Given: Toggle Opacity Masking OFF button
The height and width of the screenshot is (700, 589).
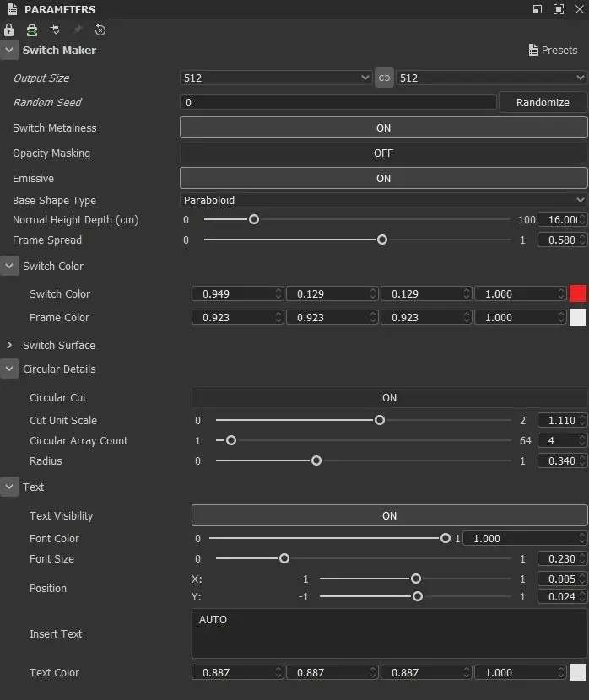Looking at the screenshot, I should click(383, 153).
